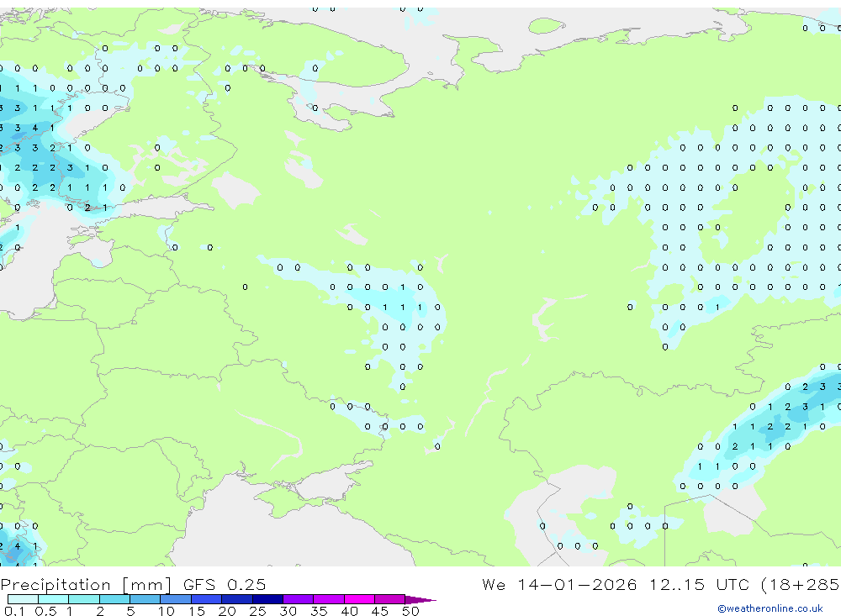Click the 45–50 mm legend color swatch
Viewport: 841px width, 616px height.
pyautogui.click(x=390, y=599)
